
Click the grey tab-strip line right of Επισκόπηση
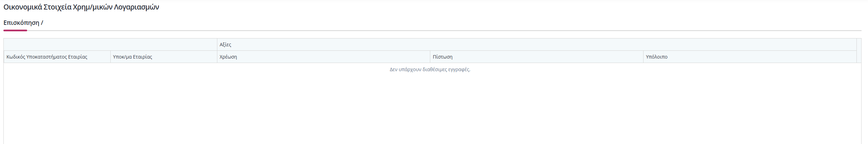tap(444, 31)
